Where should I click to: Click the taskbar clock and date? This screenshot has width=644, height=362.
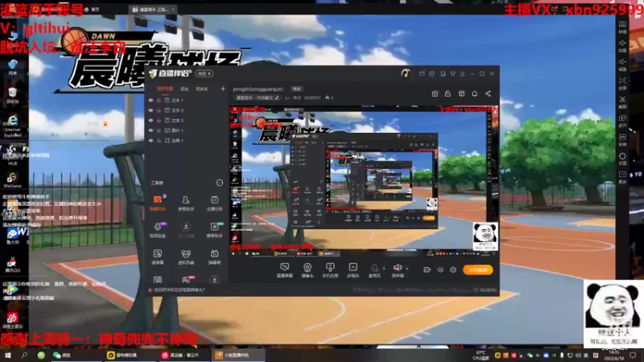[x=614, y=355]
